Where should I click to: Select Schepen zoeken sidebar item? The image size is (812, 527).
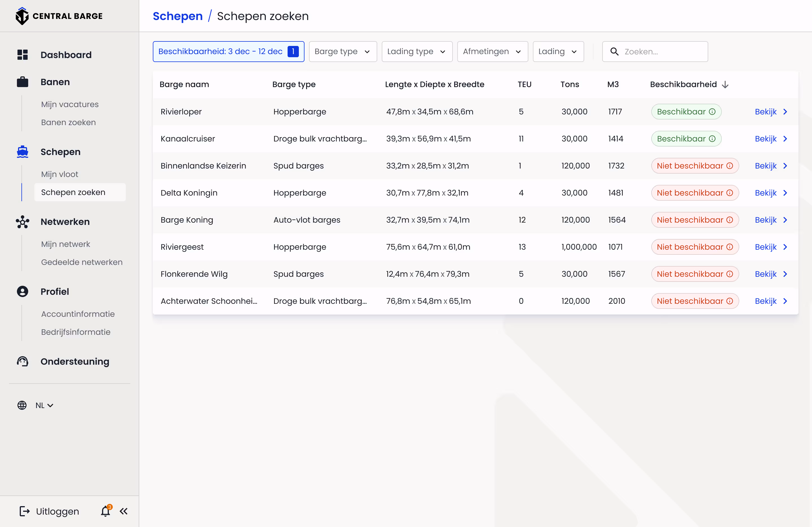[x=80, y=192]
